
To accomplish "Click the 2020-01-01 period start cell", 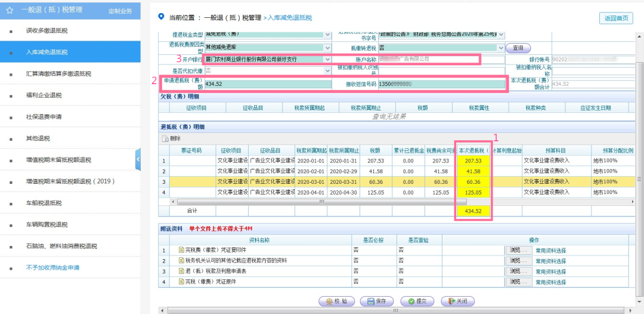I will click(x=311, y=161).
